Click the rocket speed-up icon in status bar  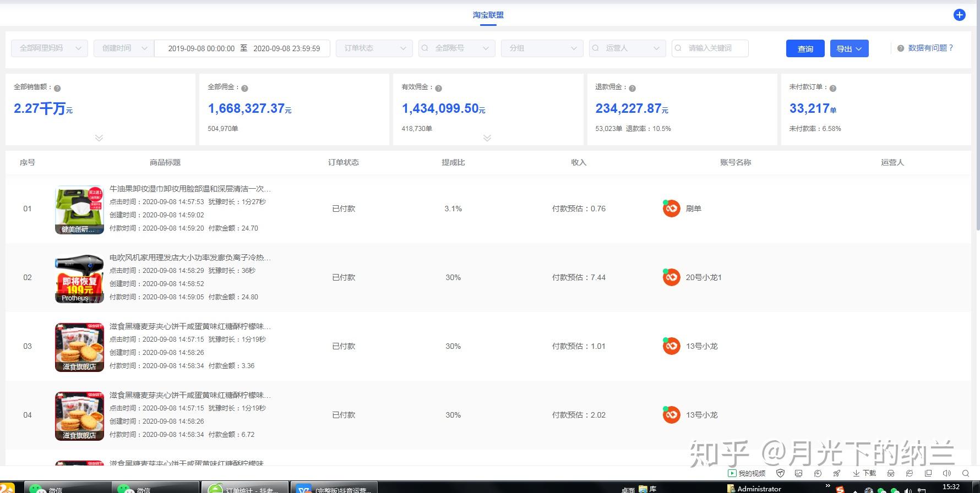point(836,473)
